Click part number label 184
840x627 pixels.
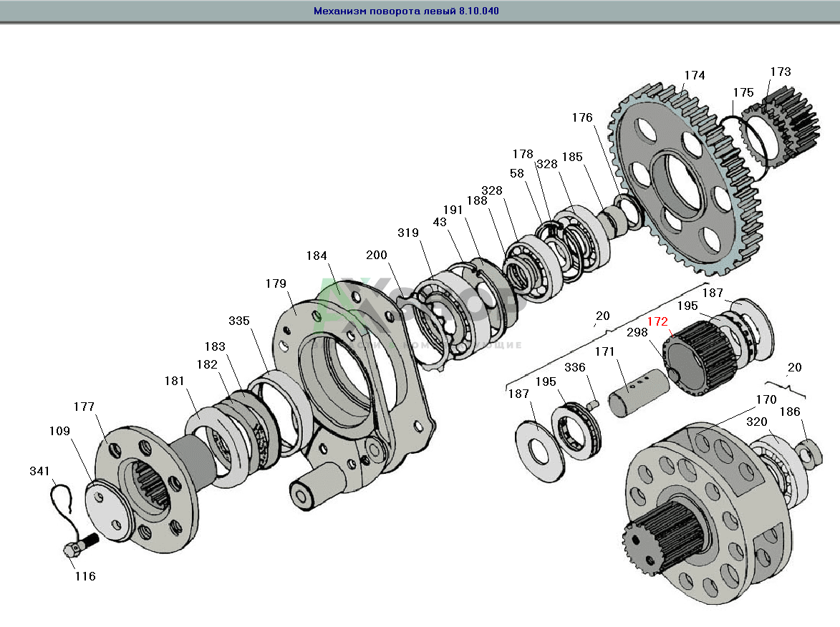(316, 256)
